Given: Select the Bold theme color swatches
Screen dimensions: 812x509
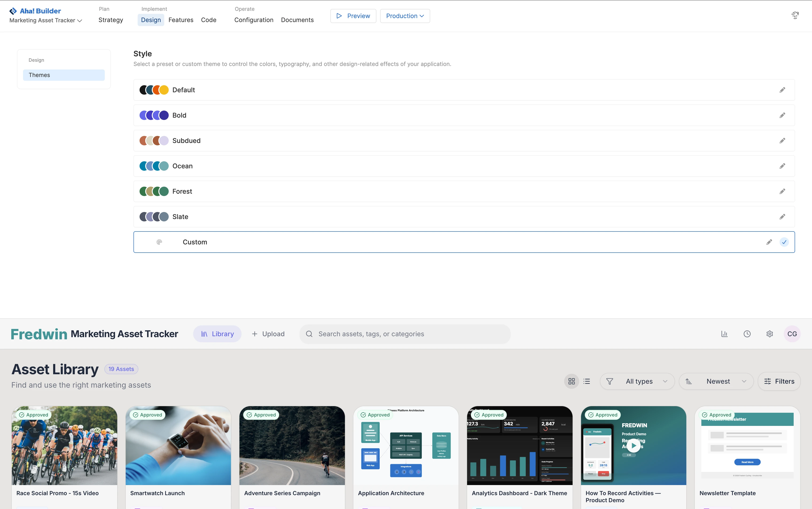Looking at the screenshot, I should (154, 116).
